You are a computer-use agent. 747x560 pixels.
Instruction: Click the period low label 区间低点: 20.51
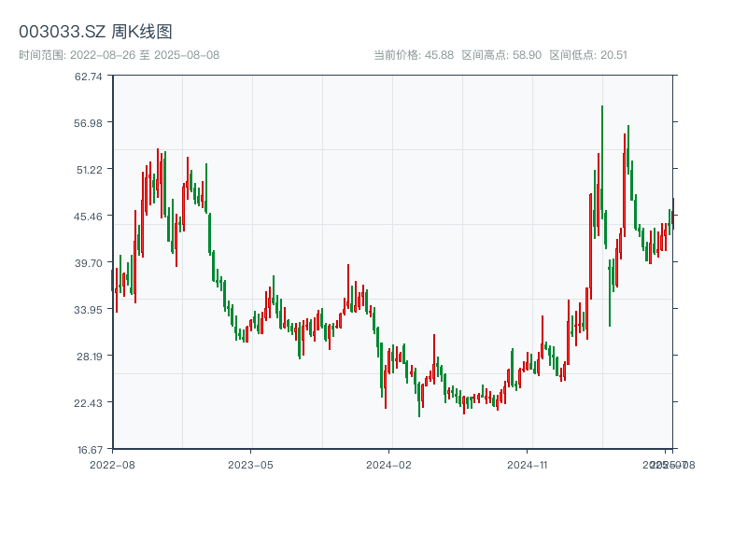coord(588,55)
